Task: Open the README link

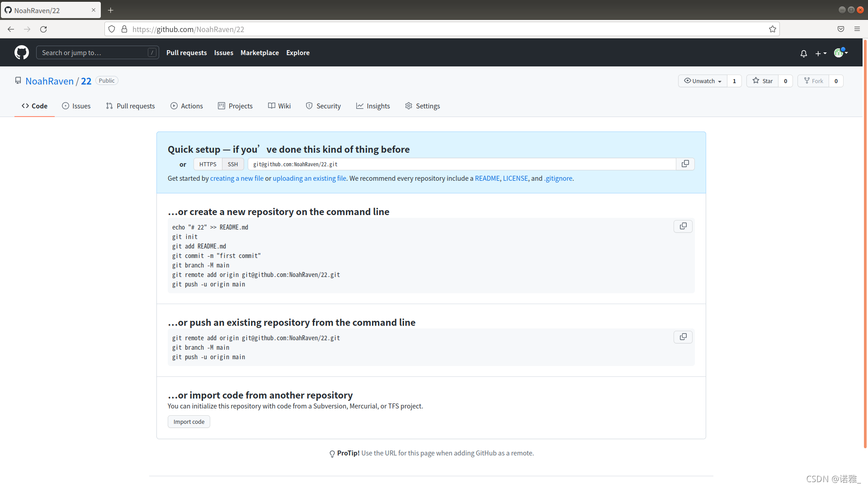Action: (x=487, y=178)
